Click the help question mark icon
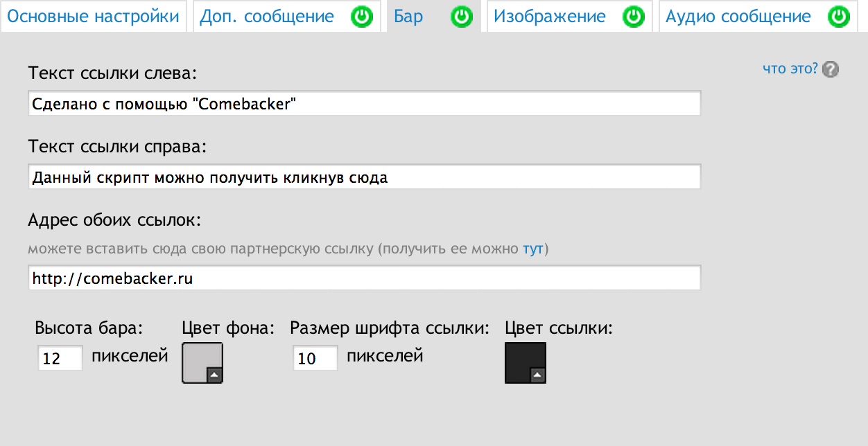Screen dimensions: 868x446 point(831,69)
